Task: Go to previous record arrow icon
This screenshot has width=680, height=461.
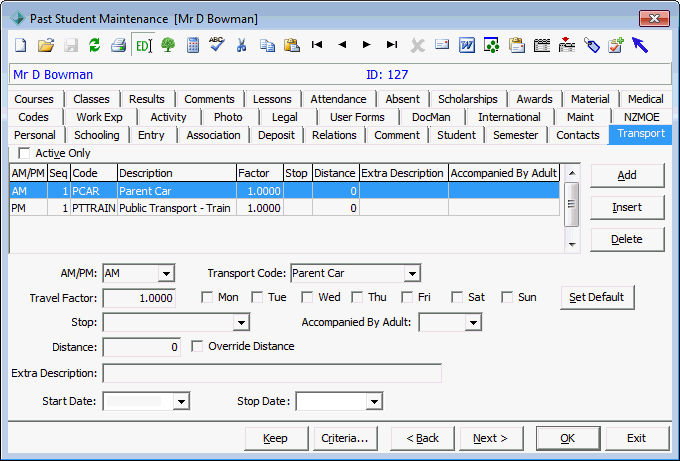Action: pos(342,44)
